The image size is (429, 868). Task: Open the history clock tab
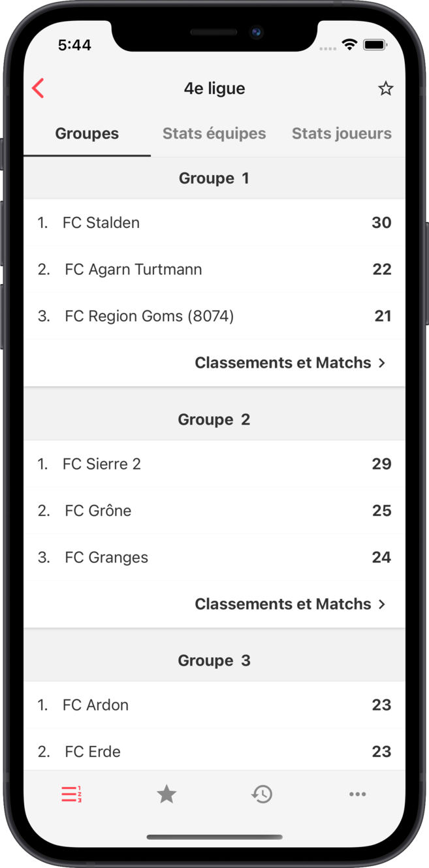click(x=262, y=794)
